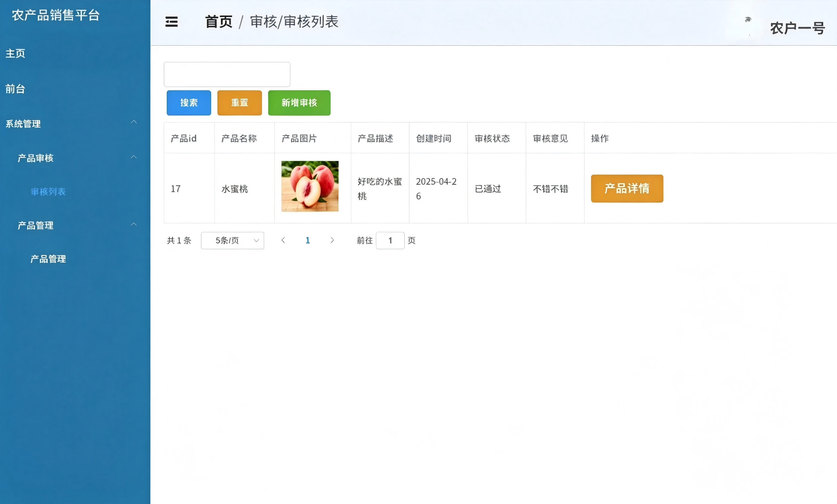The width and height of the screenshot is (837, 504).
Task: Click the blue 搜索 button
Action: pyautogui.click(x=189, y=103)
